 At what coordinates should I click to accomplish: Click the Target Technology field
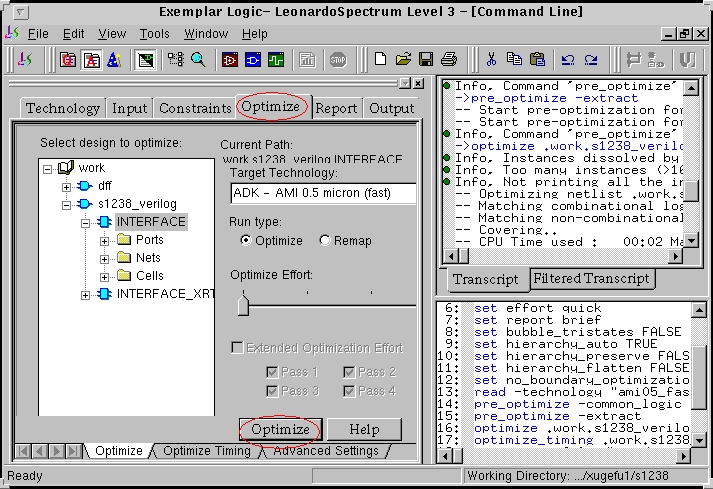[323, 193]
